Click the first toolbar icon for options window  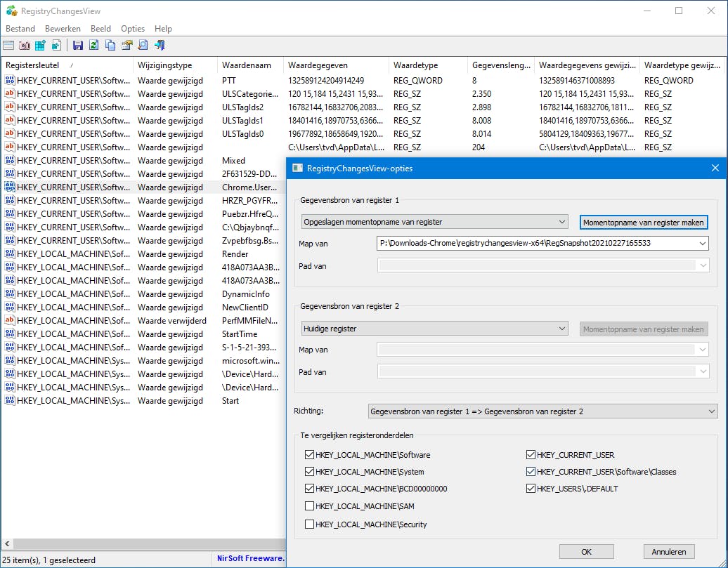(x=8, y=46)
